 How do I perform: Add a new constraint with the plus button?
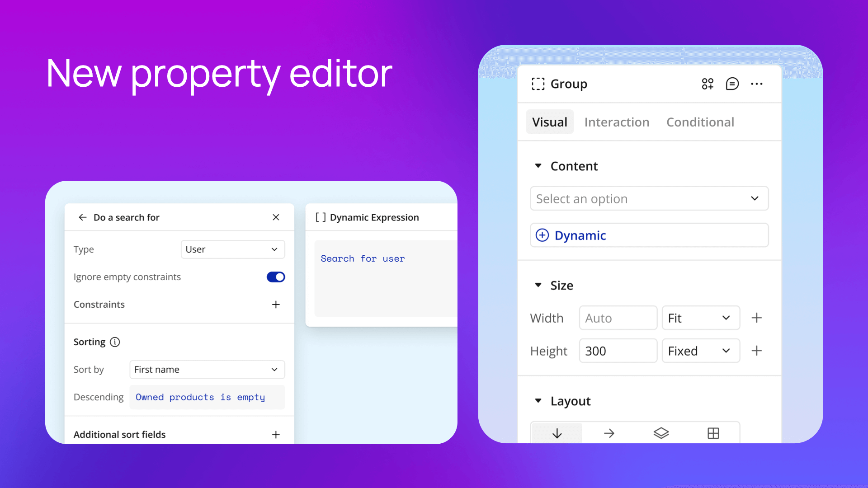tap(276, 305)
